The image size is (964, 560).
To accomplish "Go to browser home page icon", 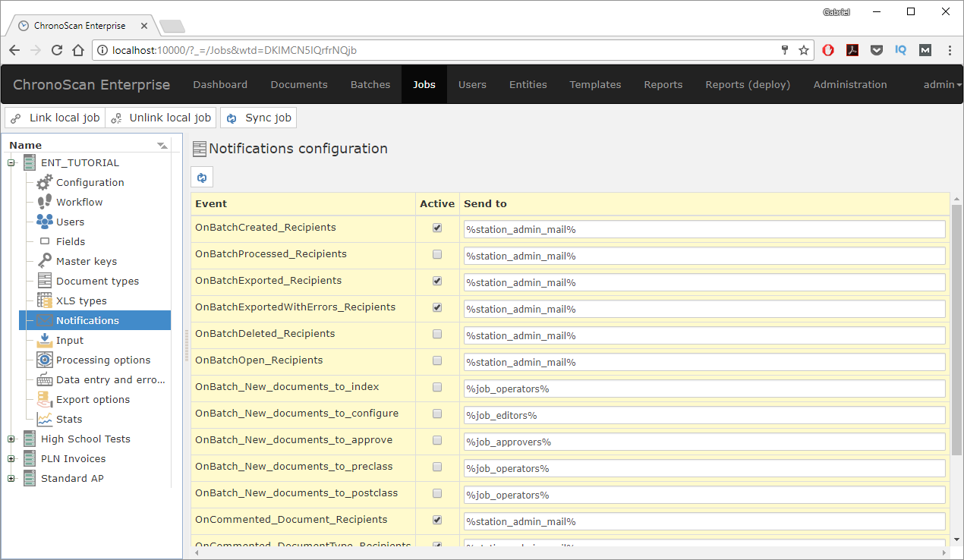I will (x=78, y=50).
